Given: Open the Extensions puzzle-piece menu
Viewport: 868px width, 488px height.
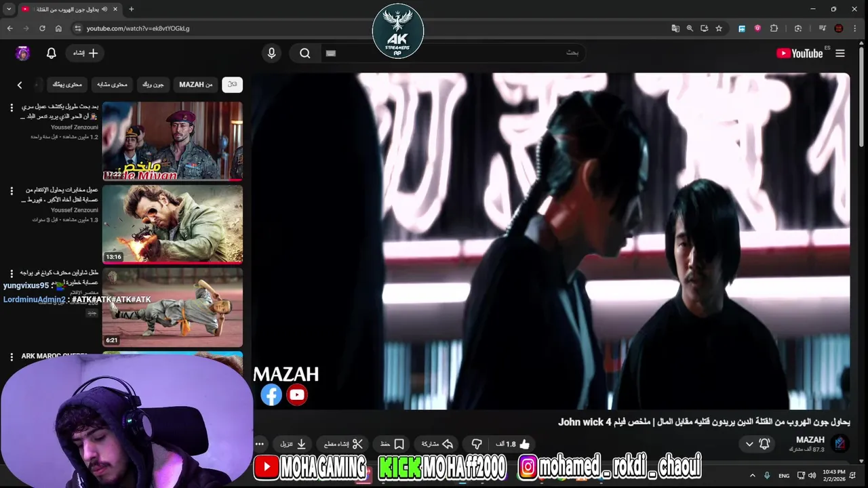Looking at the screenshot, I should (774, 28).
